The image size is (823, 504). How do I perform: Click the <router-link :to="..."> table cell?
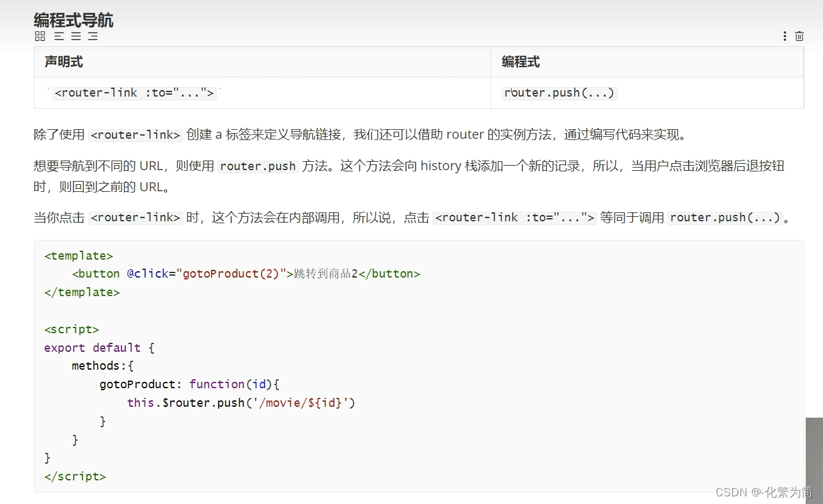[x=263, y=93]
